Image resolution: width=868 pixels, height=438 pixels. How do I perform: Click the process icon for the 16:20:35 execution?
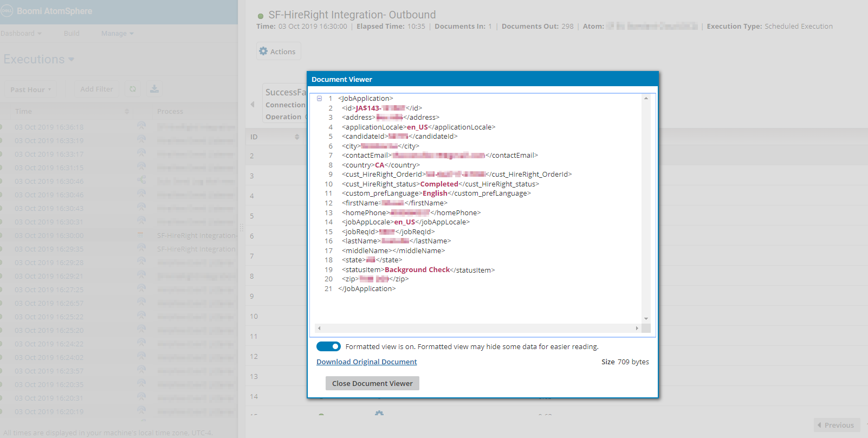141,383
